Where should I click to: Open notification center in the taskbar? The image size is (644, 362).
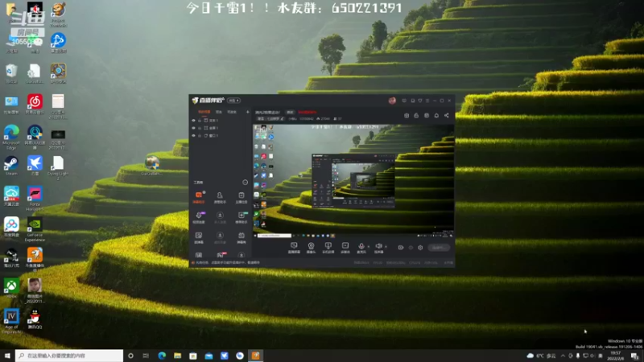pyautogui.click(x=634, y=356)
